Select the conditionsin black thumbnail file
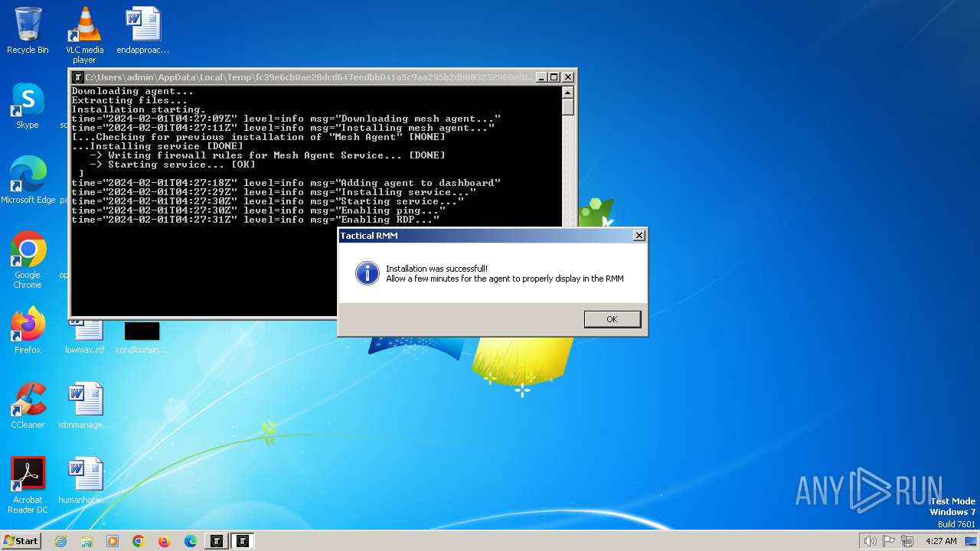The height and width of the screenshot is (551, 980). click(x=142, y=337)
